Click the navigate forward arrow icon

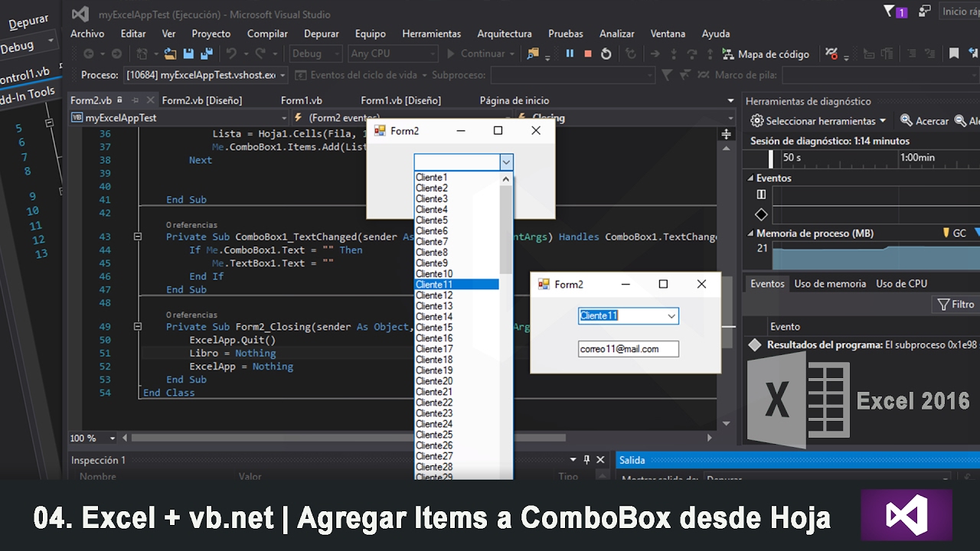116,54
